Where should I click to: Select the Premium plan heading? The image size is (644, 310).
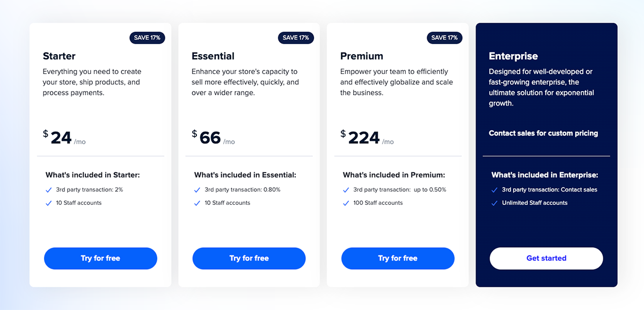tap(362, 56)
